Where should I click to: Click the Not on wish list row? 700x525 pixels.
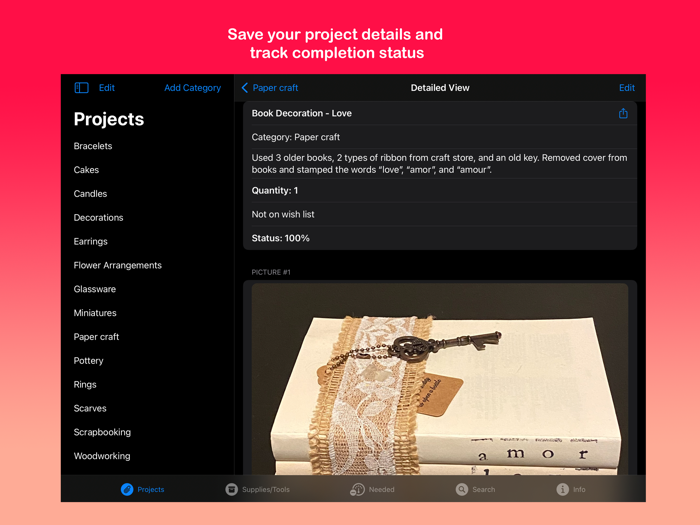[x=440, y=214]
